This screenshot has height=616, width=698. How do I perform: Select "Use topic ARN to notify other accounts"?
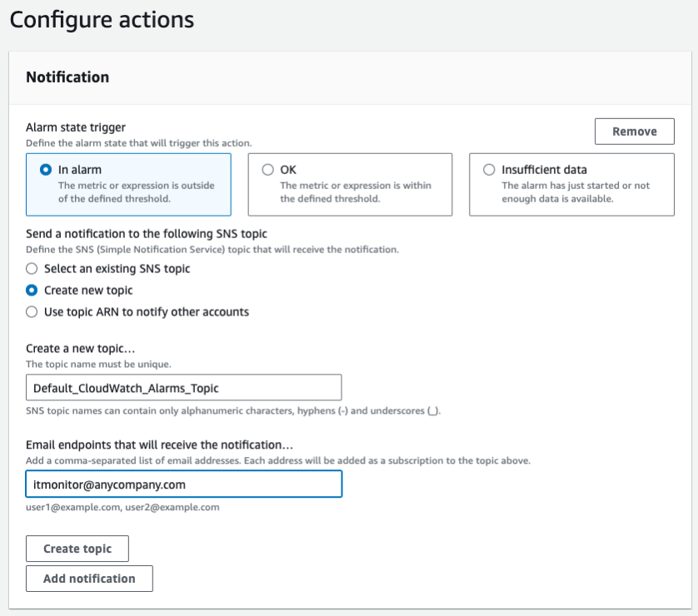[32, 311]
